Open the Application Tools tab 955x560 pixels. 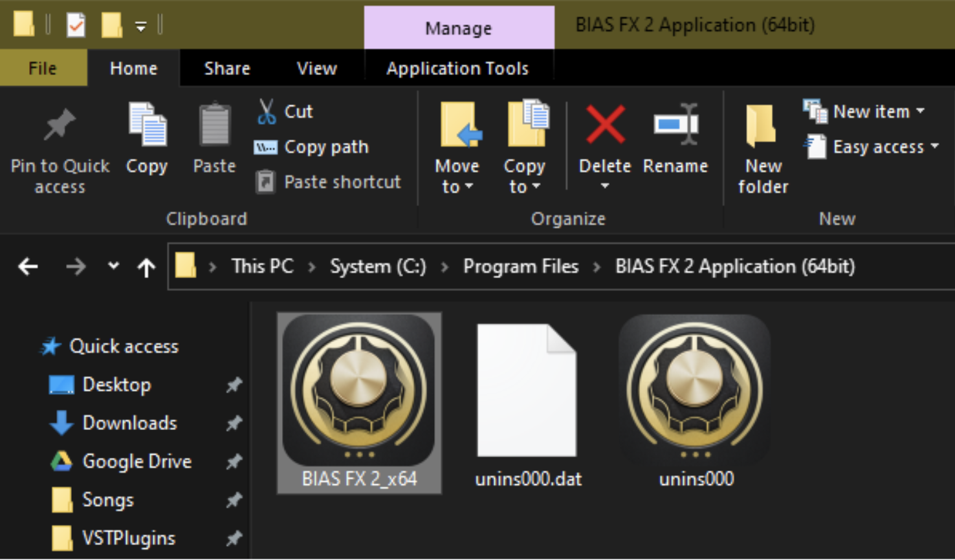point(457,68)
